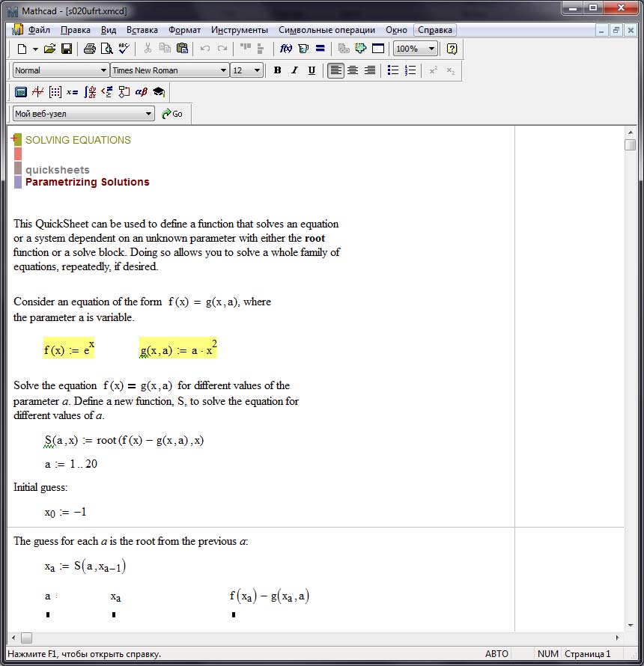
Task: Calculate the worksheet with the equals icon
Action: coord(320,49)
